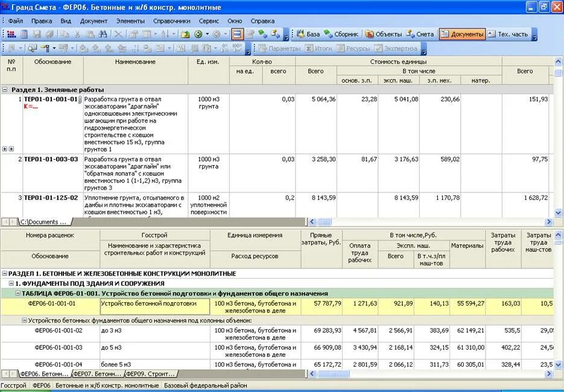
Task: Switch to the ФЕР07. Бетонн... tab
Action: (98, 374)
